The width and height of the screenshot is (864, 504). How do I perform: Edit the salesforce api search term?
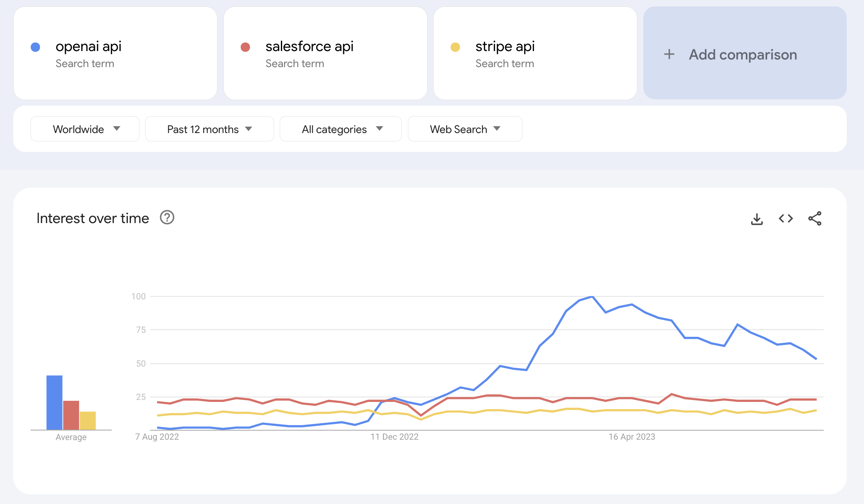pos(309,47)
